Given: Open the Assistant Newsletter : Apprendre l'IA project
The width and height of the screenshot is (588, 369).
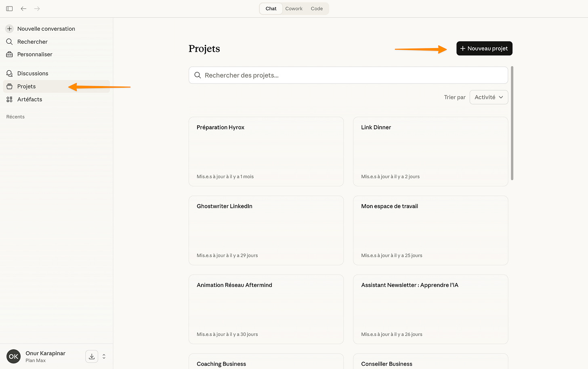Looking at the screenshot, I should [430, 309].
